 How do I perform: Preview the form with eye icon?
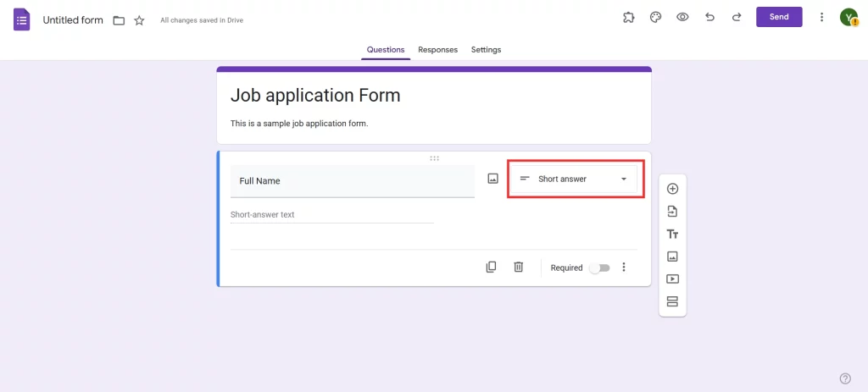(682, 17)
